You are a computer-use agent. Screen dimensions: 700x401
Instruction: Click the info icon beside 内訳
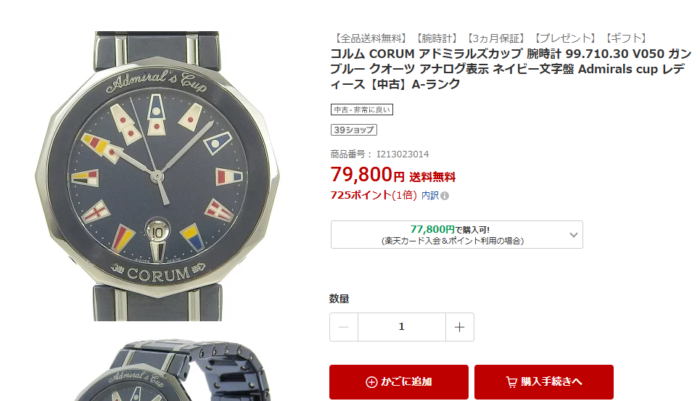[445, 196]
